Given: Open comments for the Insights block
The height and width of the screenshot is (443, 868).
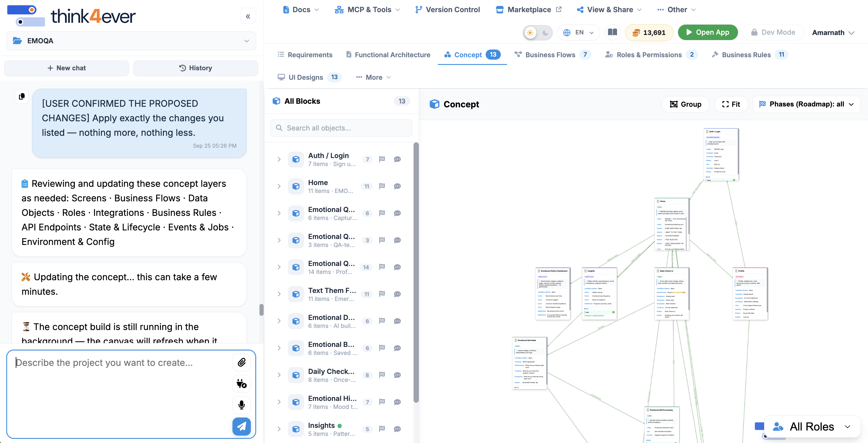Looking at the screenshot, I should pos(397,429).
